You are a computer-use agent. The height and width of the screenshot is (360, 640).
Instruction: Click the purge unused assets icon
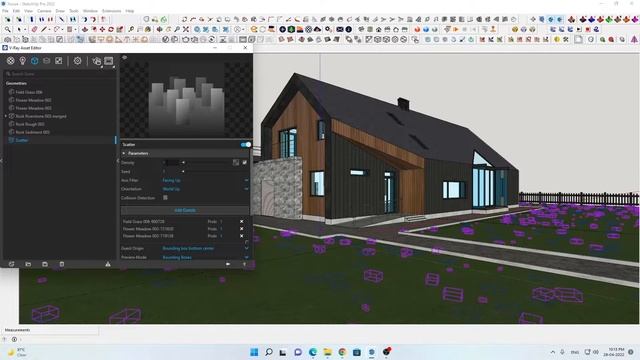tap(108, 264)
